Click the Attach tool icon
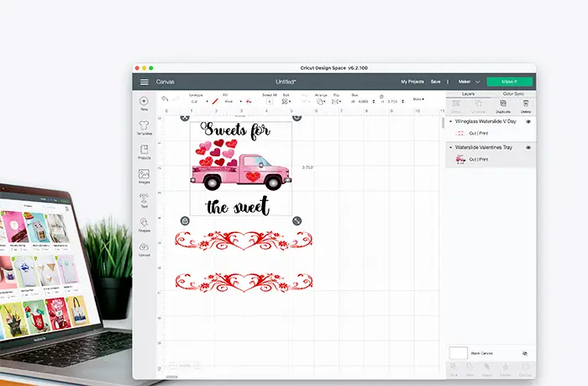The width and height of the screenshot is (588, 386). pyautogui.click(x=486, y=367)
